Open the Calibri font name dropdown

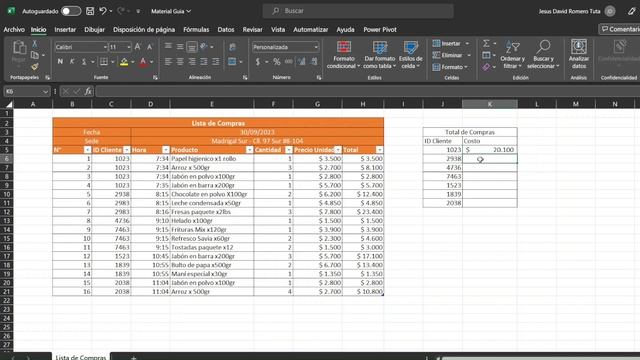tap(105, 47)
